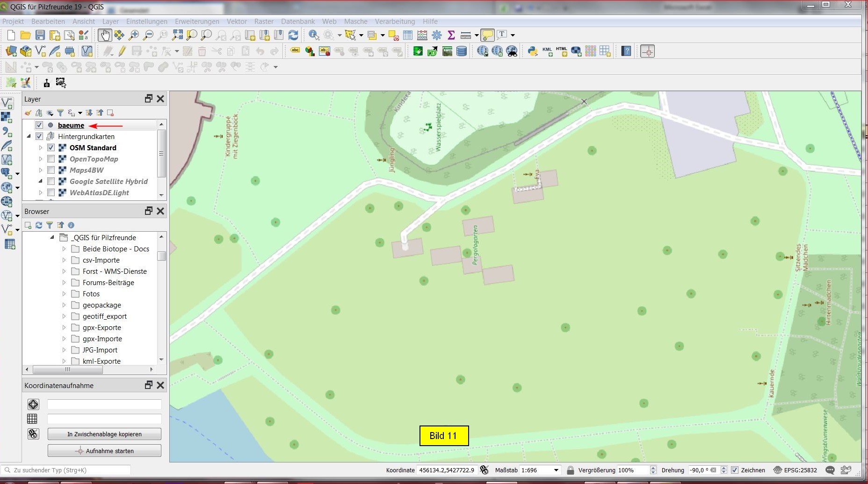The width and height of the screenshot is (868, 484).
Task: Click In Zwischenablage kopieren button
Action: [104, 434]
